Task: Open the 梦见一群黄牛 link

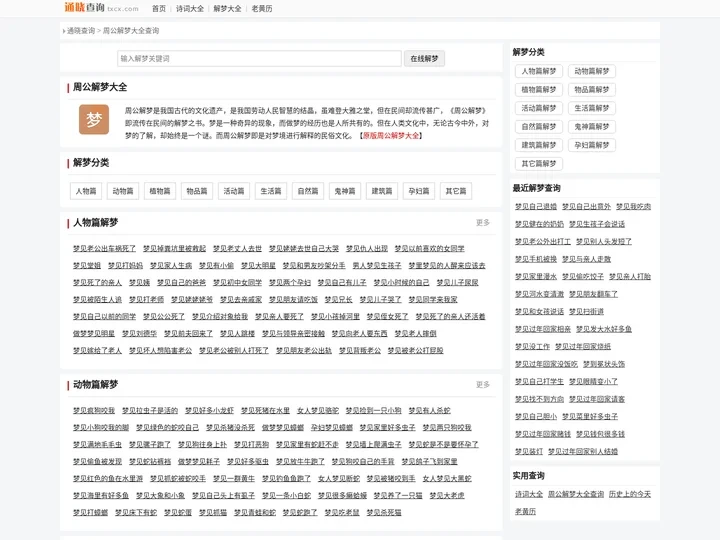Action: click(234, 478)
